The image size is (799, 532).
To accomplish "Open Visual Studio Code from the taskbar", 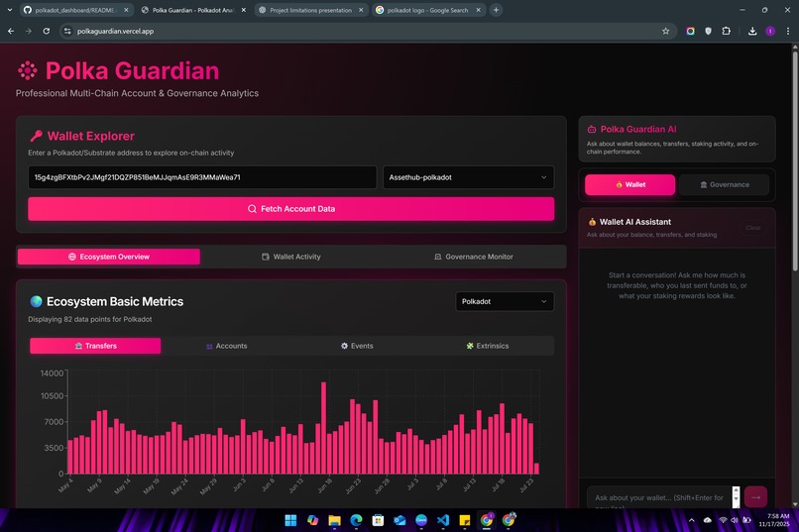I will coord(443,520).
